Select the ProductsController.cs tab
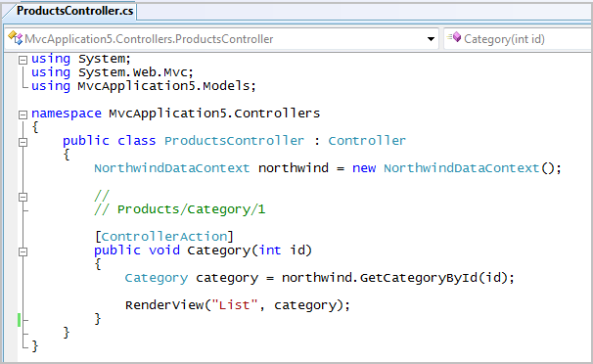 [74, 11]
